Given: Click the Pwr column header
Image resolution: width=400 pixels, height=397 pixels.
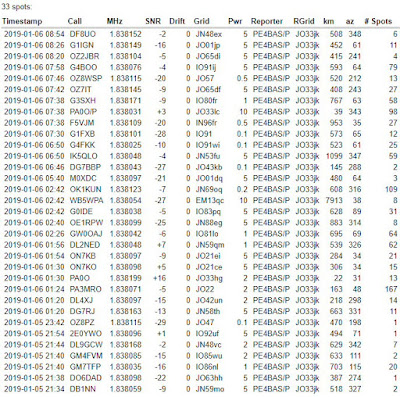Looking at the screenshot, I should pyautogui.click(x=235, y=21).
